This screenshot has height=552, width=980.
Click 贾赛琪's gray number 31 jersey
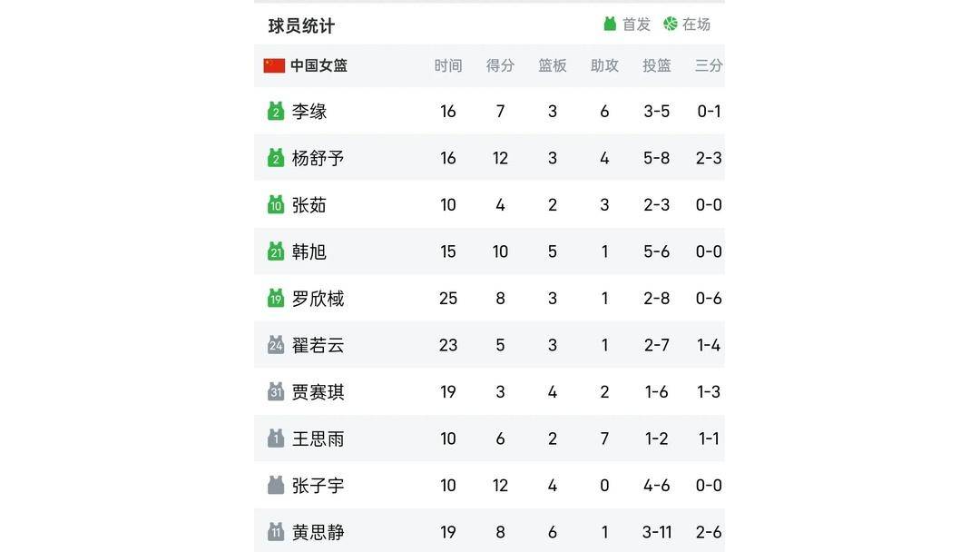276,392
